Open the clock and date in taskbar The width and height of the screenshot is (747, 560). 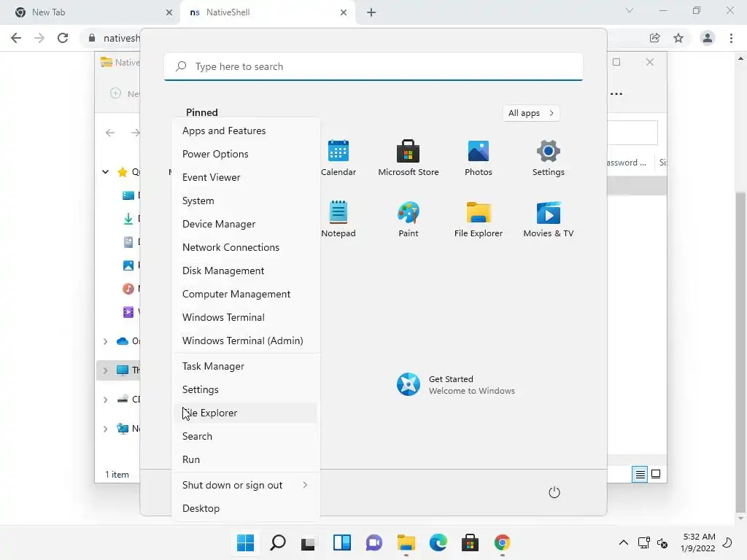698,542
